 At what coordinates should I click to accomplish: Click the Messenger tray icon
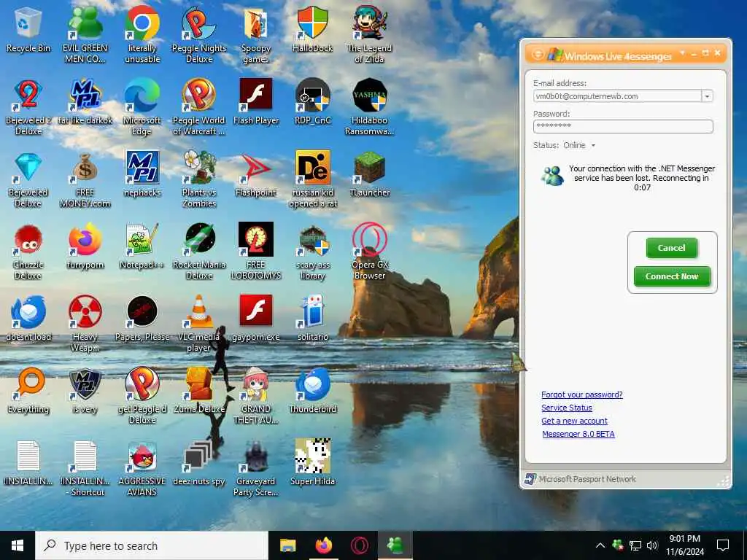pos(618,544)
